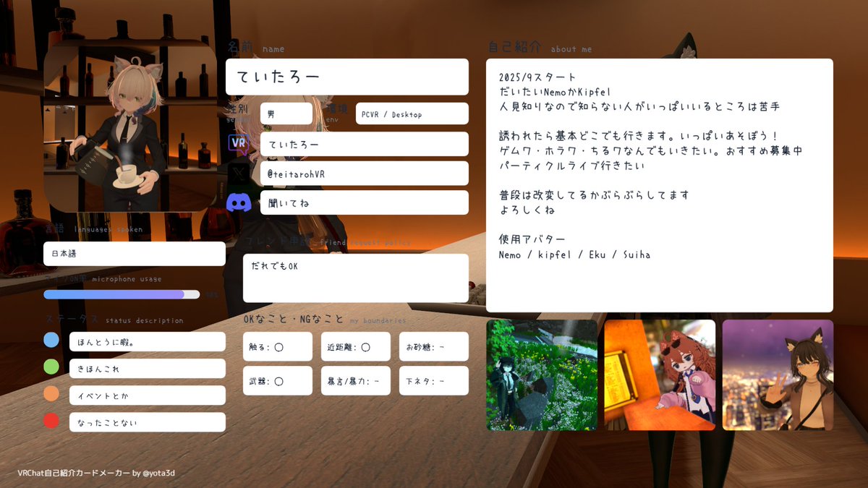Click the text 使用アバター
Image resolution: width=868 pixels, height=488 pixels.
click(532, 239)
